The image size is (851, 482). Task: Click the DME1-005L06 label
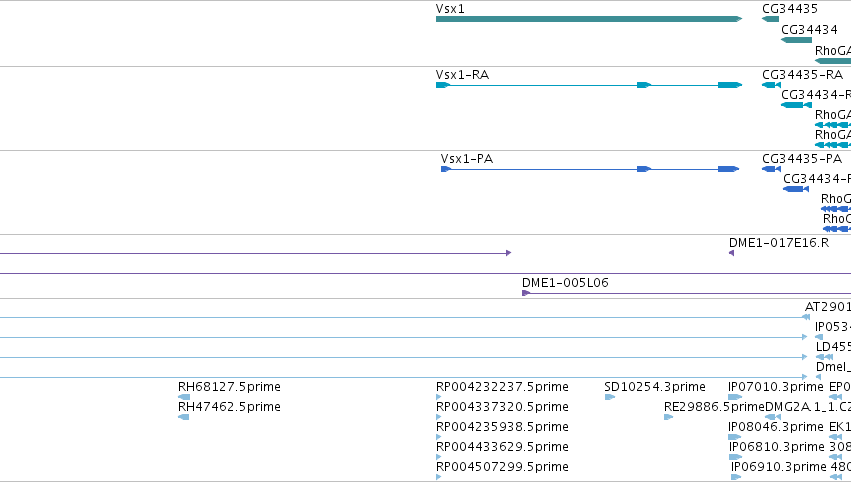[x=565, y=282]
